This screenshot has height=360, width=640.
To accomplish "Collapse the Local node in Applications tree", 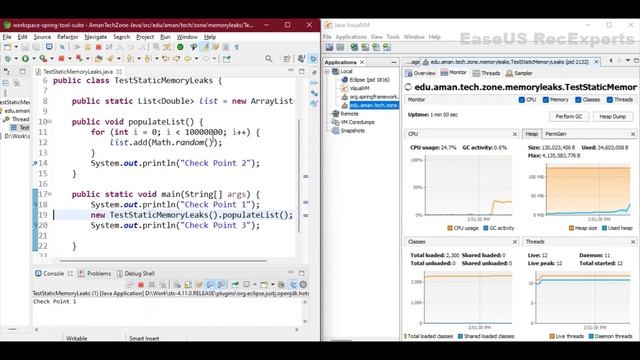I will pos(327,71).
